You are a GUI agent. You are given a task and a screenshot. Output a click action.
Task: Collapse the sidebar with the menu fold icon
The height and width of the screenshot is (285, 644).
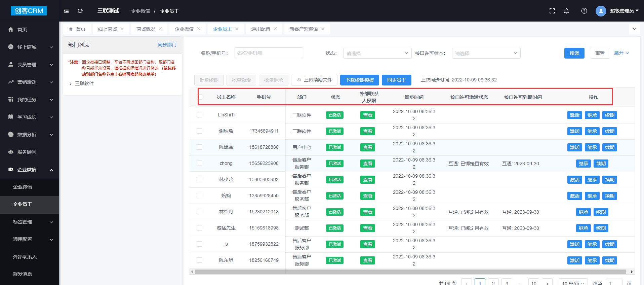point(66,11)
